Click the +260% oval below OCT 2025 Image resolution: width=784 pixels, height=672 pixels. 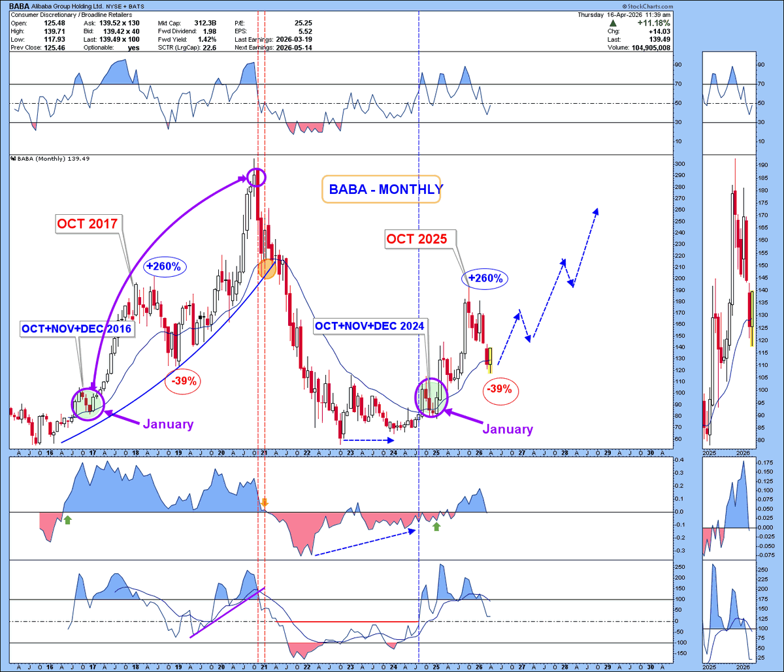click(485, 278)
